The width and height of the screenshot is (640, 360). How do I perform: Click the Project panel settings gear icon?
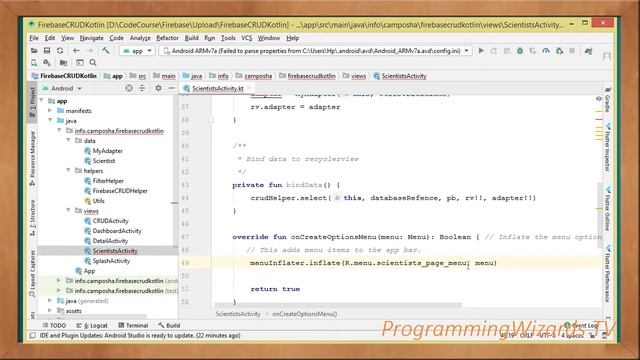click(x=158, y=88)
